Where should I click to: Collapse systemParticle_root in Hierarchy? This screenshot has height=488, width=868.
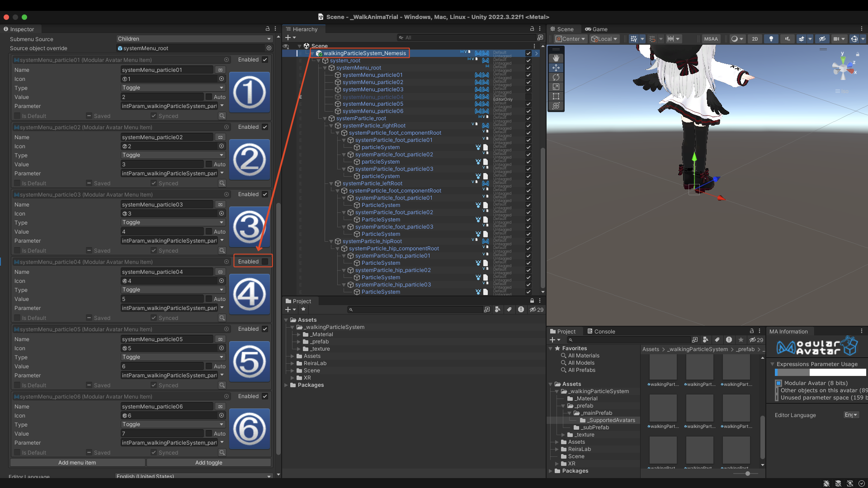325,118
